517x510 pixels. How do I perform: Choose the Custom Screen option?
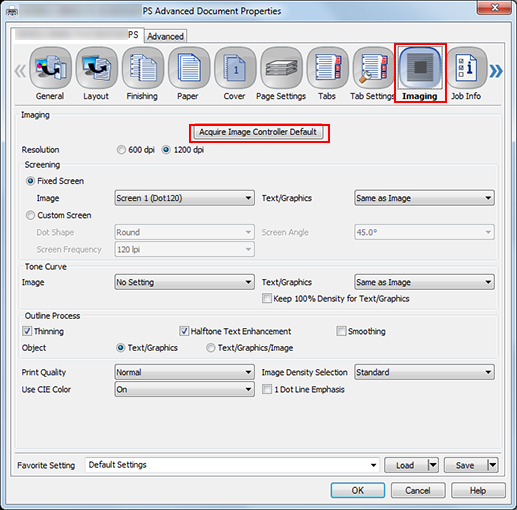click(30, 215)
